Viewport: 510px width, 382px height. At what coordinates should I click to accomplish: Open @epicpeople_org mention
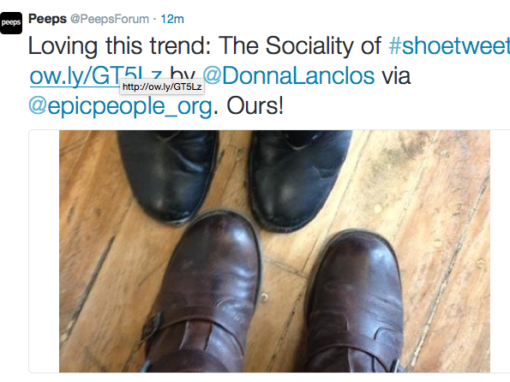[x=120, y=106]
